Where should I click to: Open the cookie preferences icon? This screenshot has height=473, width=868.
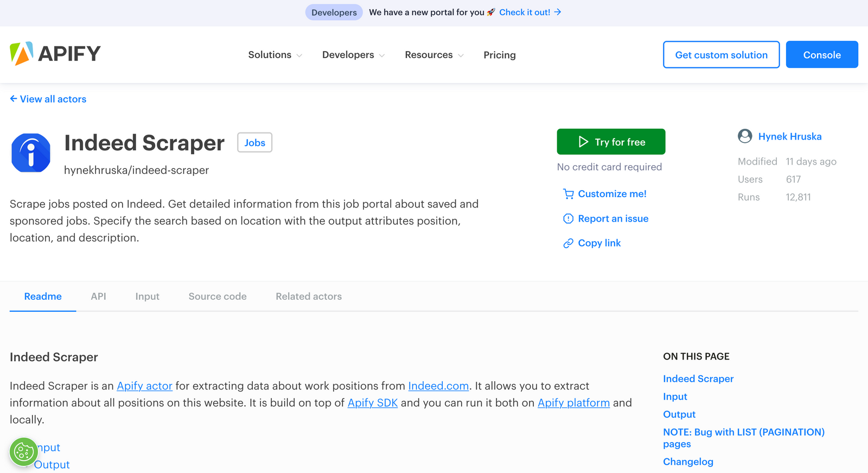[23, 451]
